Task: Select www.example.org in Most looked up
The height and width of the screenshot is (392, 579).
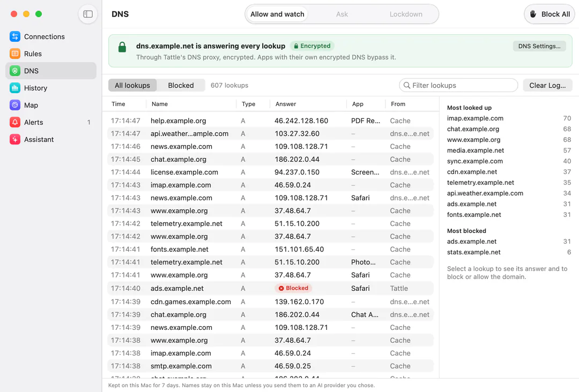Action: click(509, 140)
